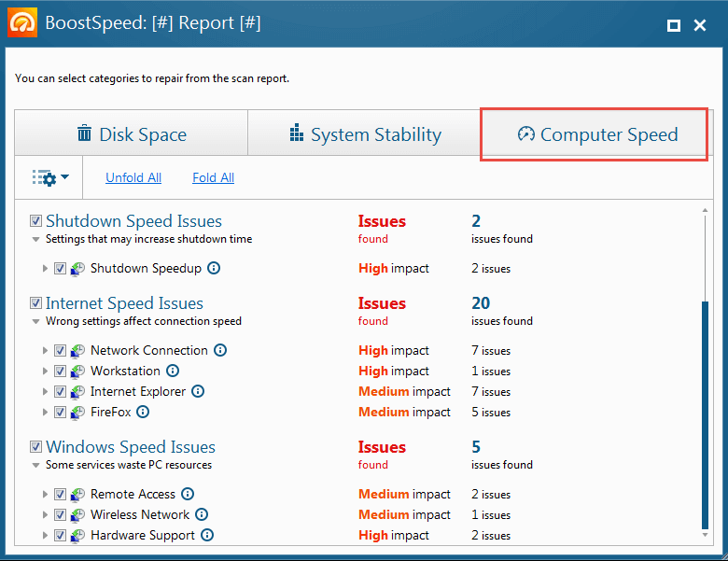The image size is (728, 561).
Task: Switch to the Disk Space tab
Action: click(132, 133)
